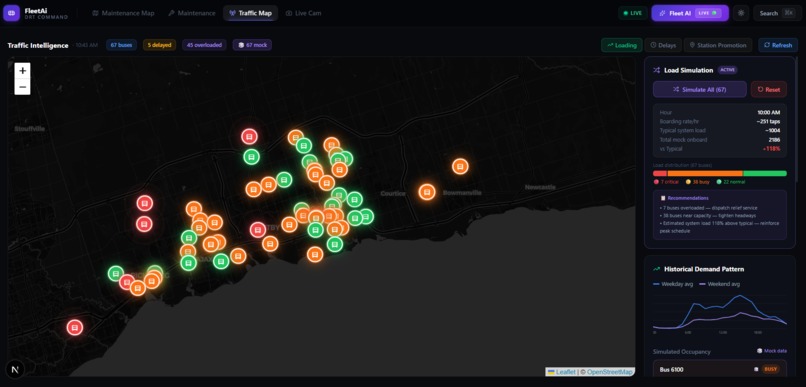Image resolution: width=806 pixels, height=387 pixels.
Task: Click the Recommendations clipboard icon
Action: (663, 198)
